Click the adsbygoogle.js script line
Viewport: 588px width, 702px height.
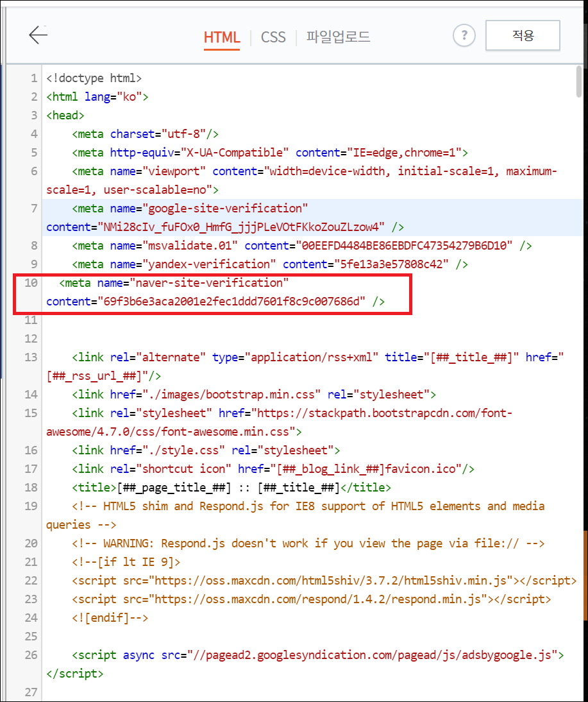(x=317, y=655)
